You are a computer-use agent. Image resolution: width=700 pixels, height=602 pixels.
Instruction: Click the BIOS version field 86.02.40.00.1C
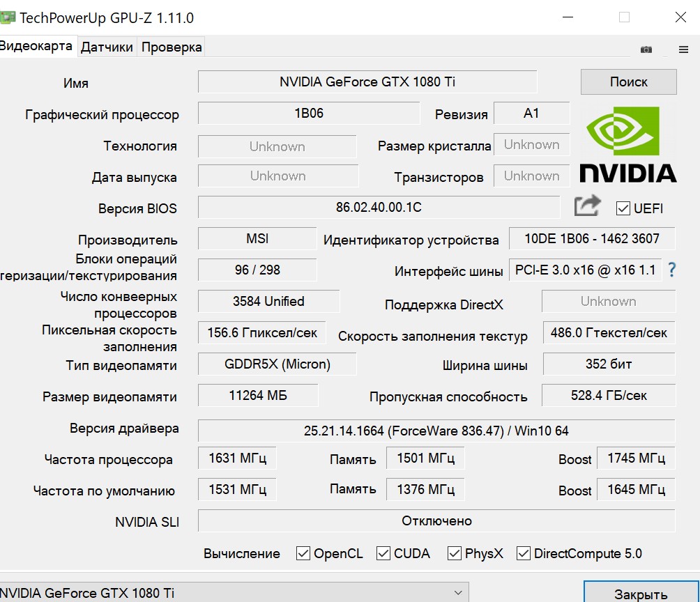coord(379,208)
